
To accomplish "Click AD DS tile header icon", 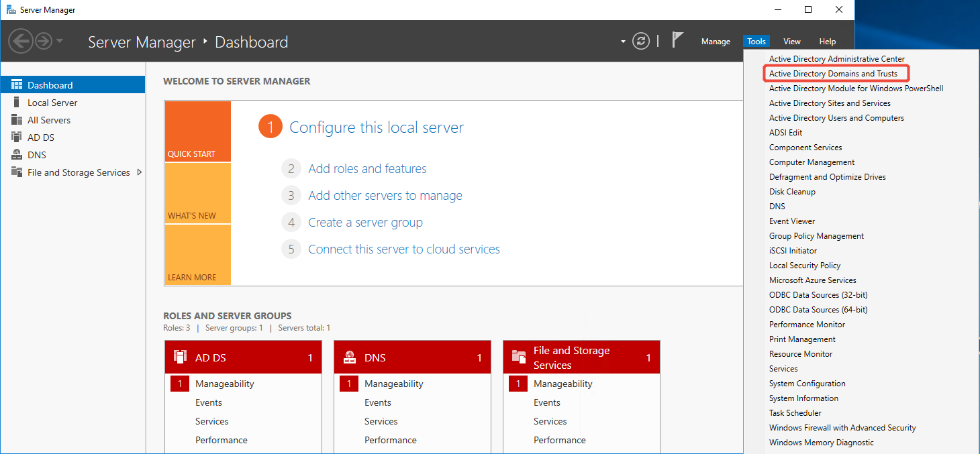I will point(180,357).
